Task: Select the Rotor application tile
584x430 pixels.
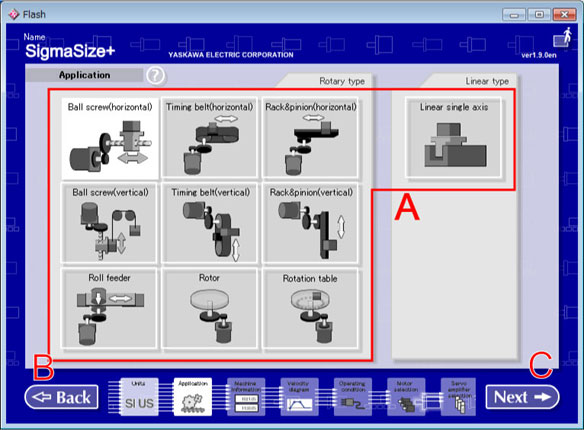Action: click(x=209, y=309)
